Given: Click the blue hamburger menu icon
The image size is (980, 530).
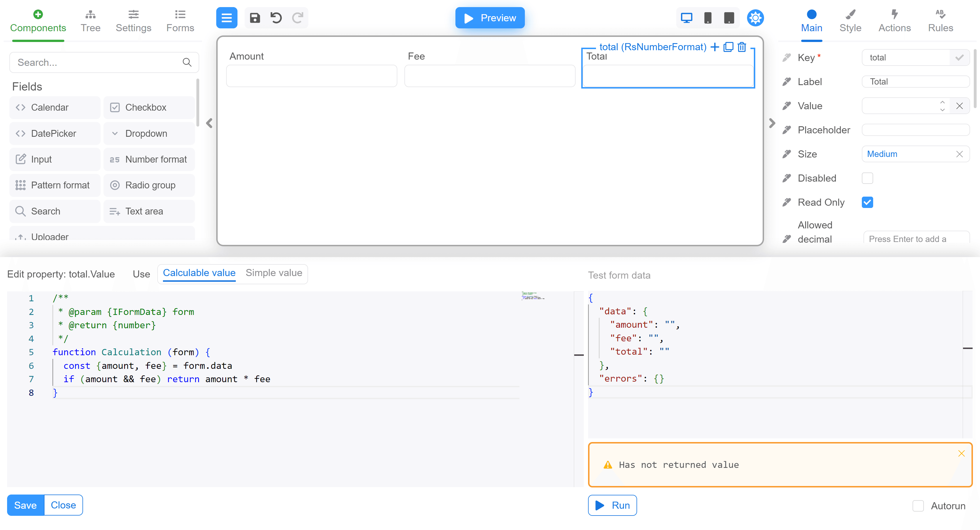Looking at the screenshot, I should point(226,18).
